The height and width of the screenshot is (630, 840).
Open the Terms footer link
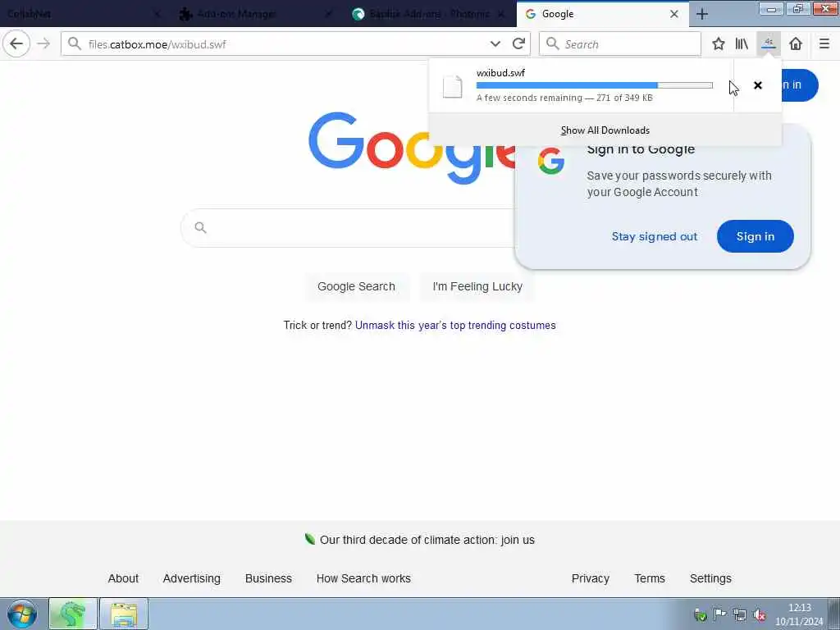coord(650,578)
